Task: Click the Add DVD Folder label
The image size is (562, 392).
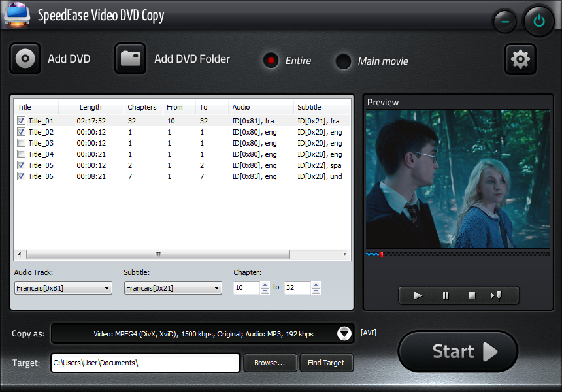Action: 192,59
